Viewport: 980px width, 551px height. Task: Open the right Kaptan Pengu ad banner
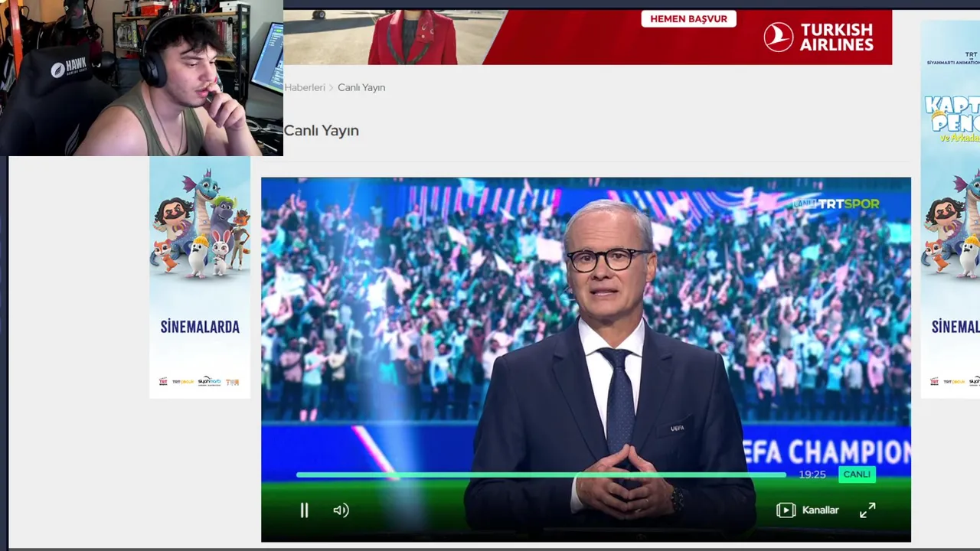tap(950, 209)
